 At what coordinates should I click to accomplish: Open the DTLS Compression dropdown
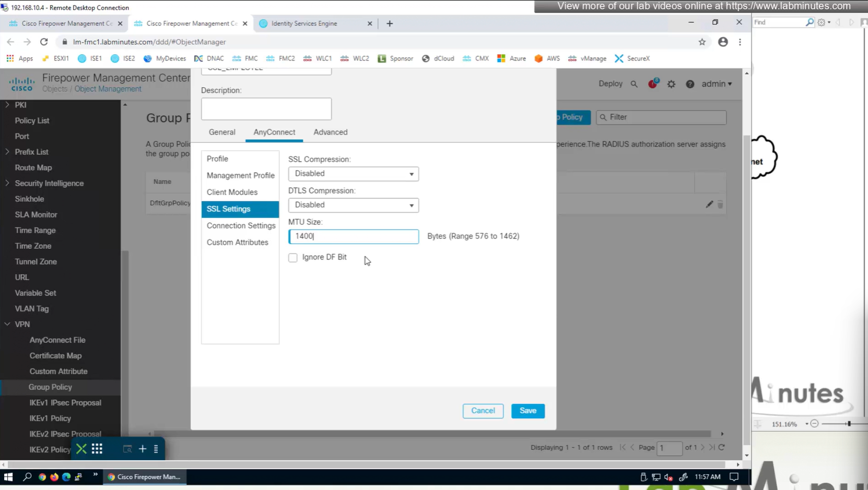click(x=353, y=205)
